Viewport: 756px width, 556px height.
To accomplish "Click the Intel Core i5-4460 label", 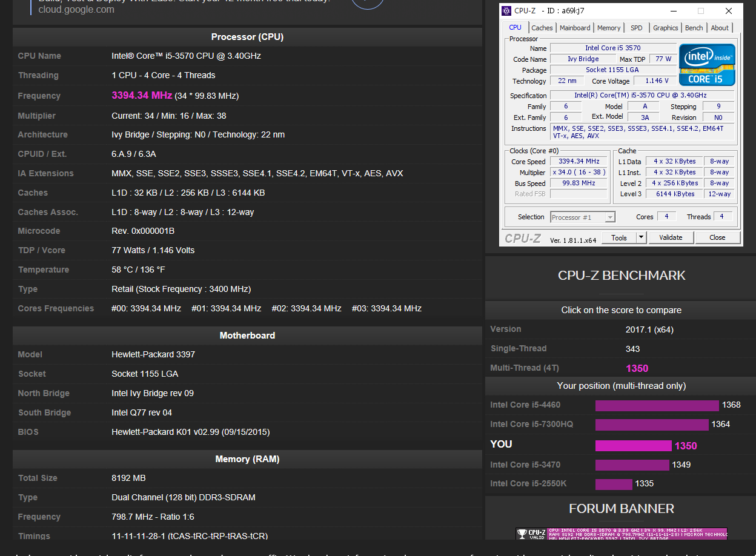I will click(525, 405).
